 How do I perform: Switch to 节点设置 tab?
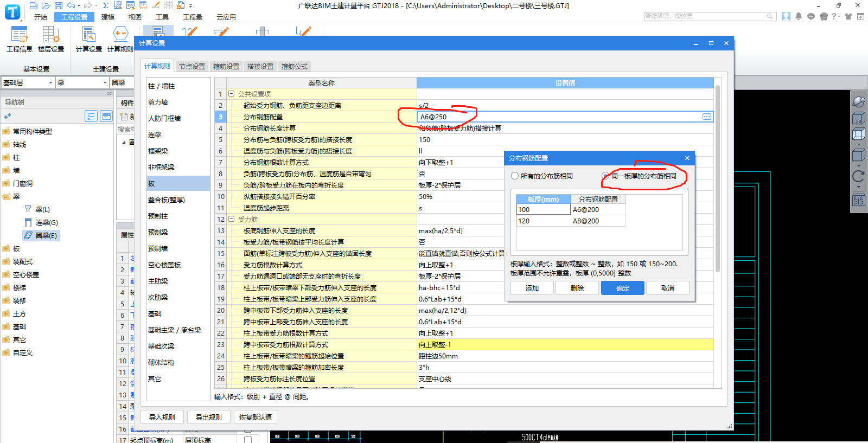[192, 66]
